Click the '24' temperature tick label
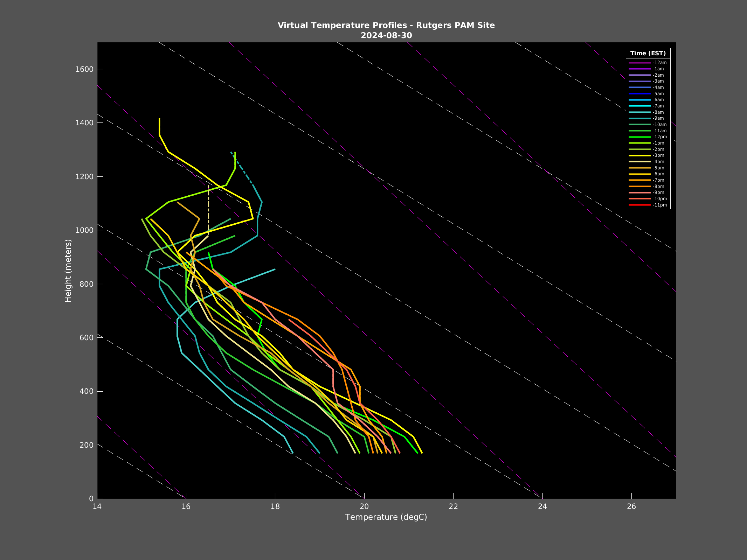This screenshot has width=747, height=560. click(x=542, y=506)
